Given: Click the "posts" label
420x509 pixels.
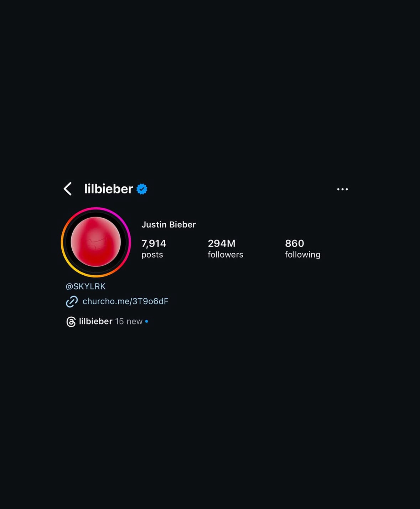Looking at the screenshot, I should coord(152,255).
